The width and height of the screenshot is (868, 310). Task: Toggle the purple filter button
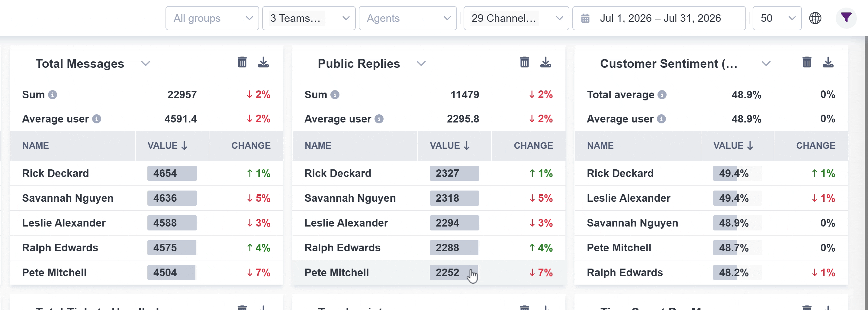846,18
